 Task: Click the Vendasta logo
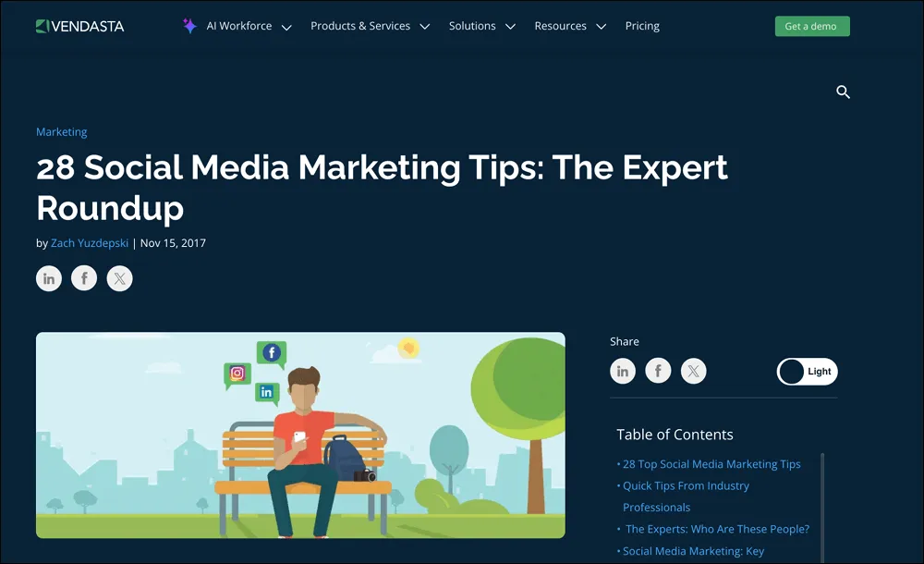(x=81, y=26)
